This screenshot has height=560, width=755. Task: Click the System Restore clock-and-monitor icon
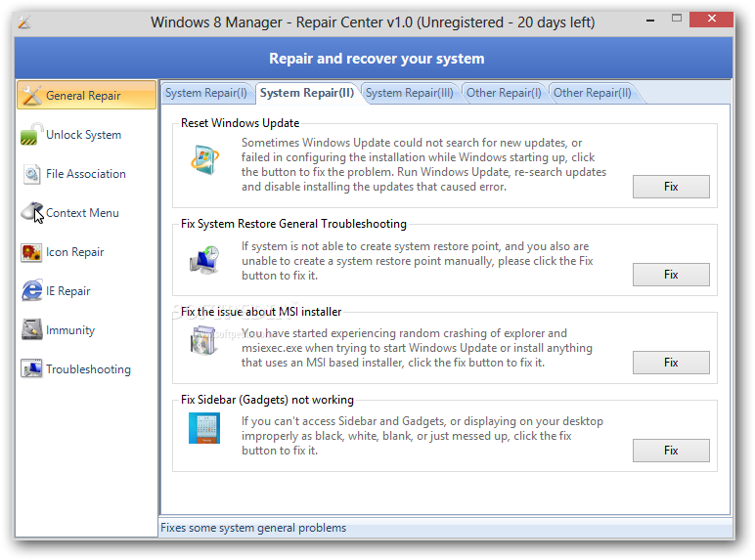(204, 260)
